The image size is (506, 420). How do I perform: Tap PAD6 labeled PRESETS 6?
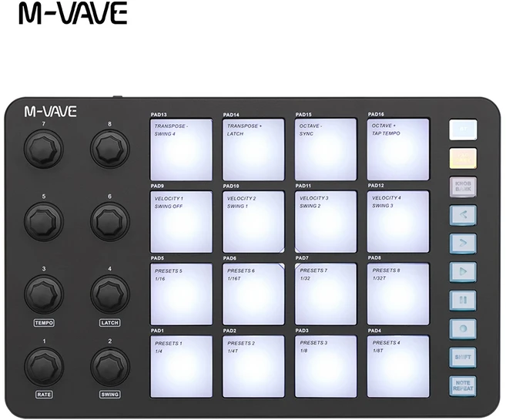pyautogui.click(x=253, y=294)
